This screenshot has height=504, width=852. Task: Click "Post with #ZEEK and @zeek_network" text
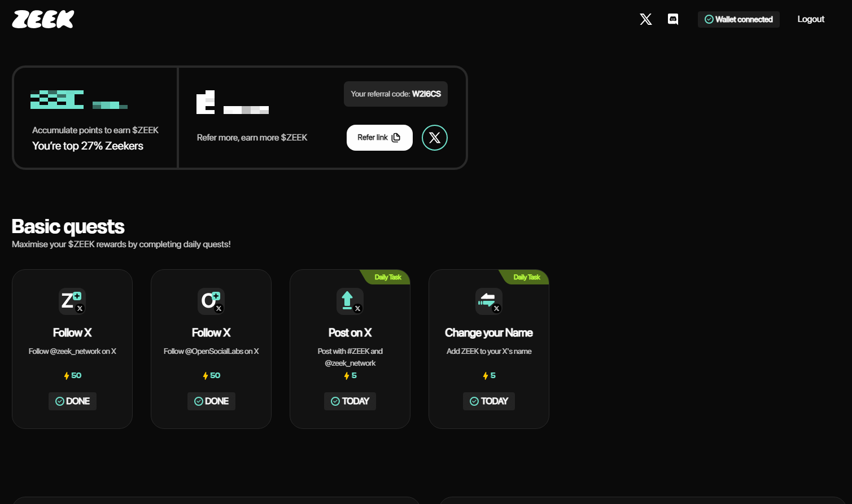pos(350,357)
